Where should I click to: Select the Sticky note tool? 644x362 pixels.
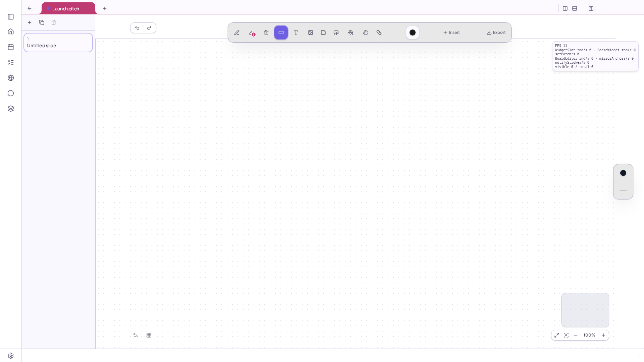[x=323, y=33]
